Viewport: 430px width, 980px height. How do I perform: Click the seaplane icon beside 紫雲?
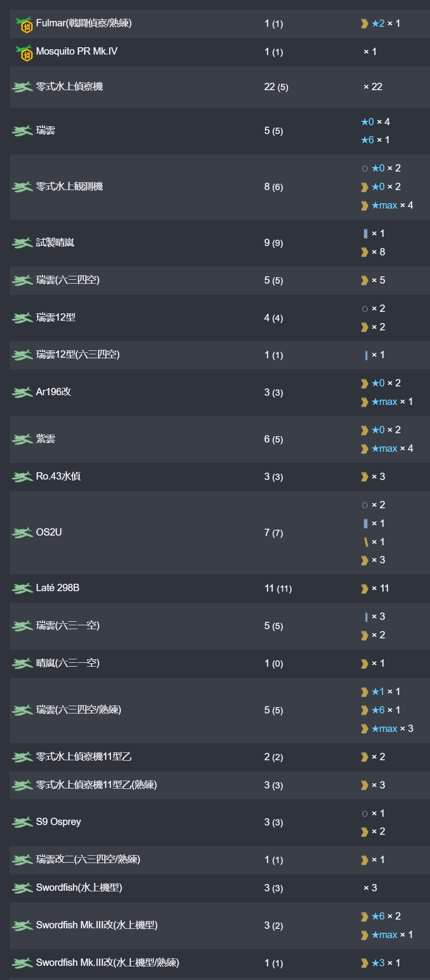(x=22, y=439)
